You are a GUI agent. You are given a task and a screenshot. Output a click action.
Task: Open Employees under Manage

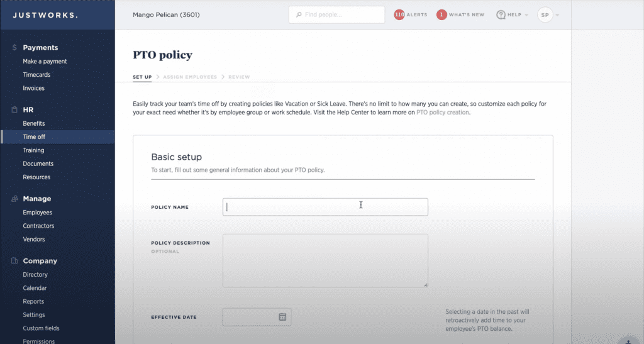pyautogui.click(x=37, y=213)
